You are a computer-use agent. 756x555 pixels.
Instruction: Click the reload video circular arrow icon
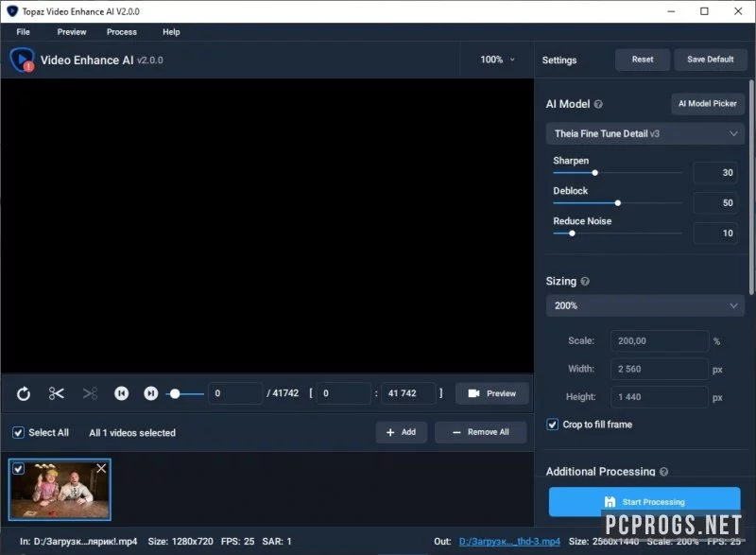click(23, 393)
